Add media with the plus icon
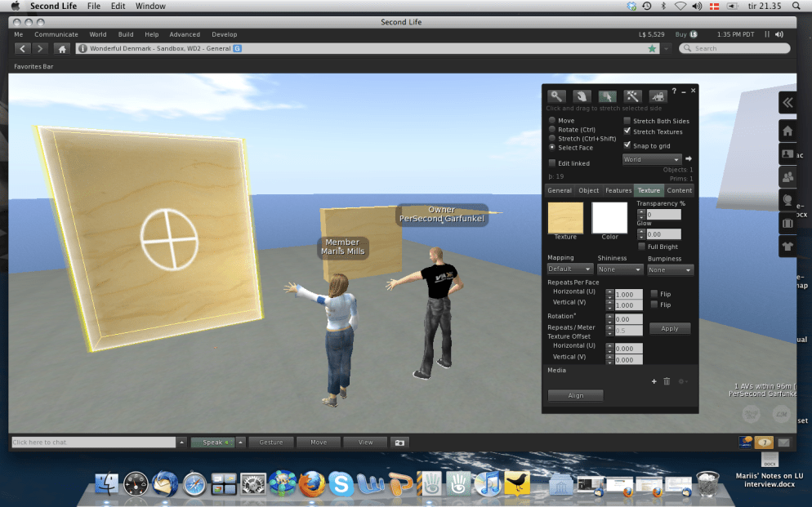 (654, 381)
